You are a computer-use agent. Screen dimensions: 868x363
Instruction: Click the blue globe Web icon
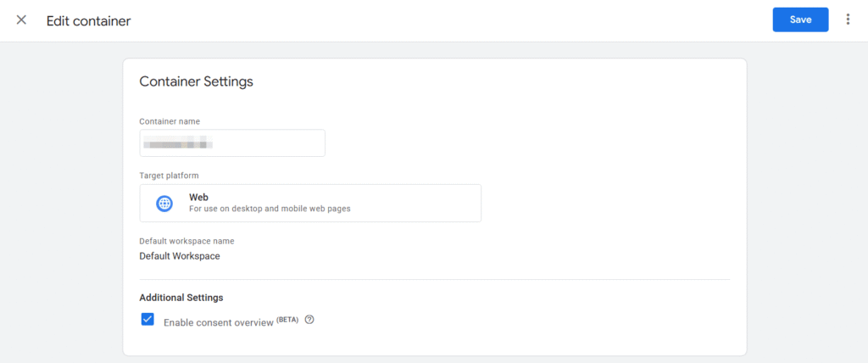tap(164, 204)
